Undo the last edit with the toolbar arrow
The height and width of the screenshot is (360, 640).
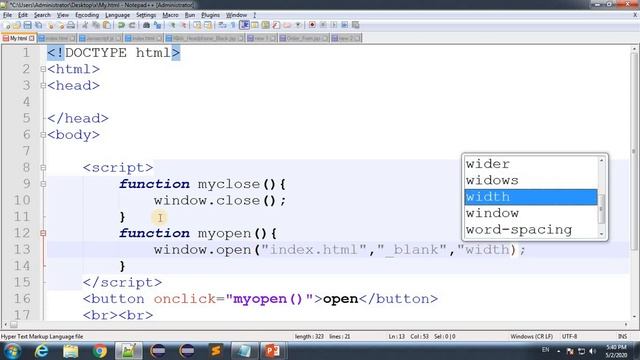pos(121,25)
